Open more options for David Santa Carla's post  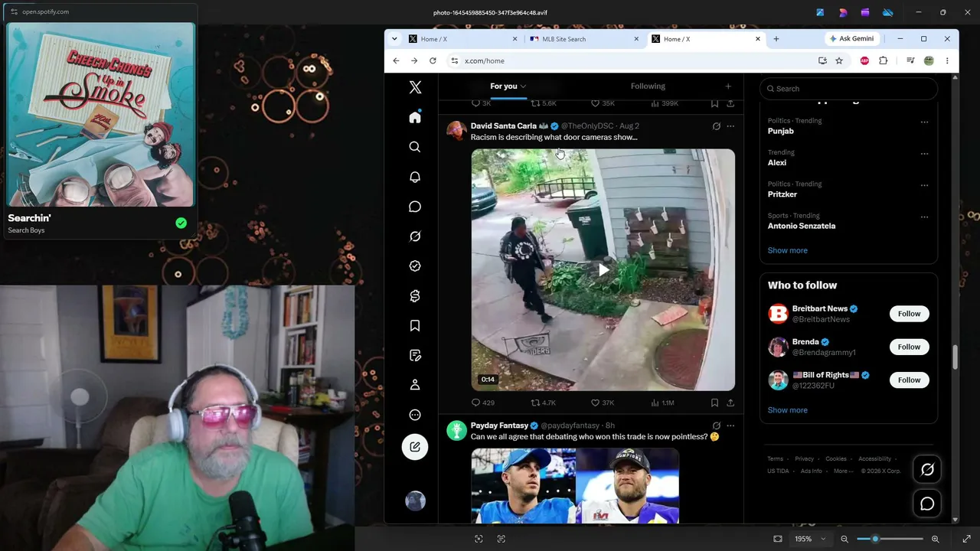tap(730, 126)
